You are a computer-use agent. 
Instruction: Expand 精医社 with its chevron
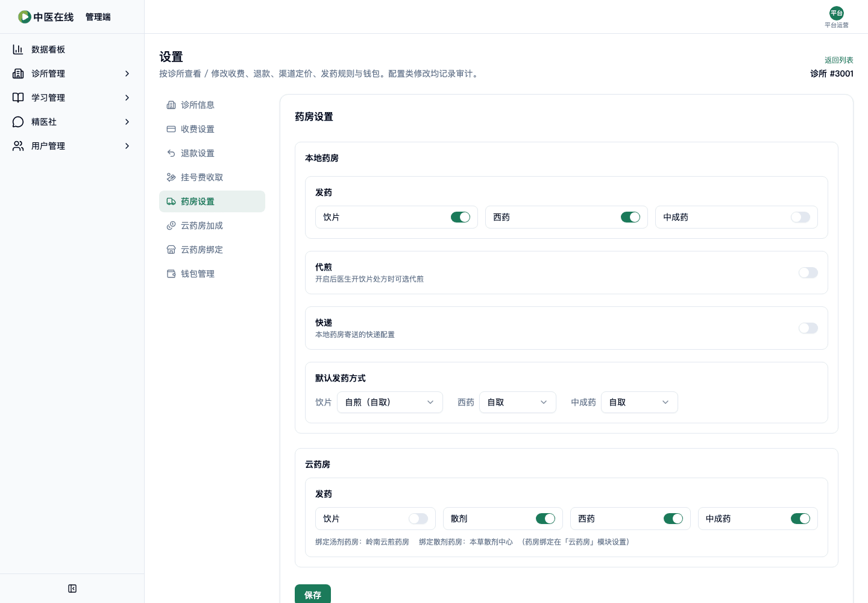pyautogui.click(x=127, y=122)
